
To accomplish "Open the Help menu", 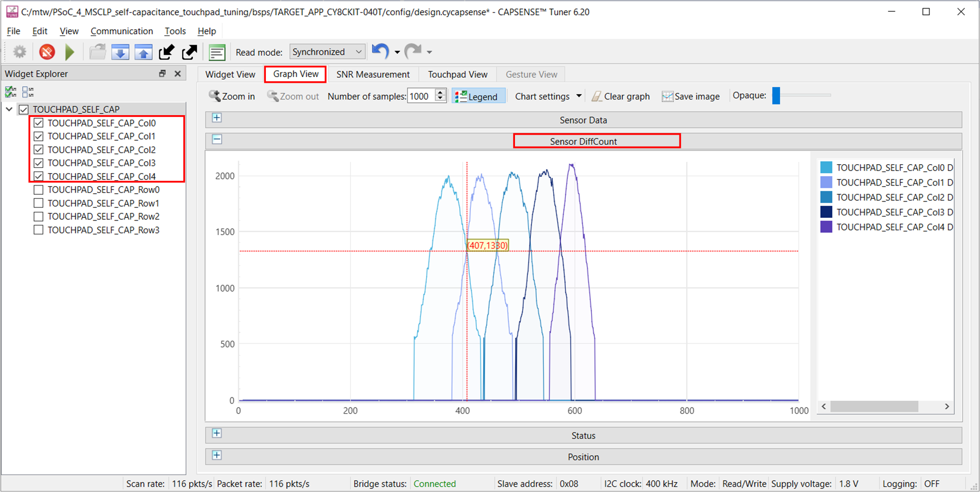I will point(206,31).
